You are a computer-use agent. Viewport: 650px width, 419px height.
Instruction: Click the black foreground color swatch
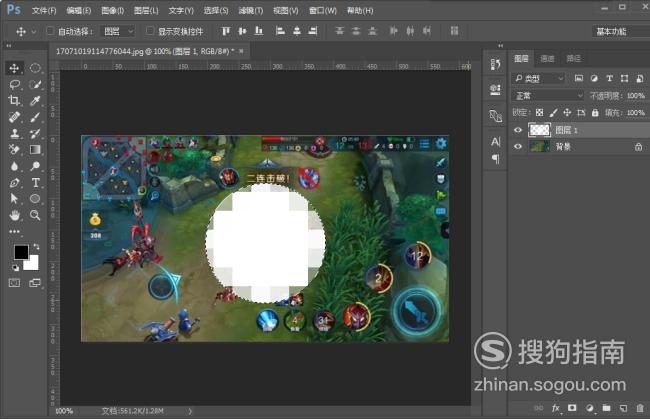21,252
